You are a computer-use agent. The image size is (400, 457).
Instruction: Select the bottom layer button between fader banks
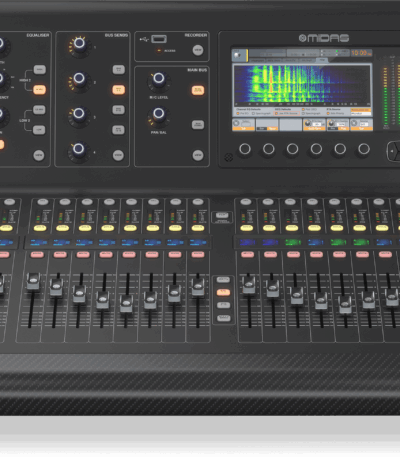(223, 318)
